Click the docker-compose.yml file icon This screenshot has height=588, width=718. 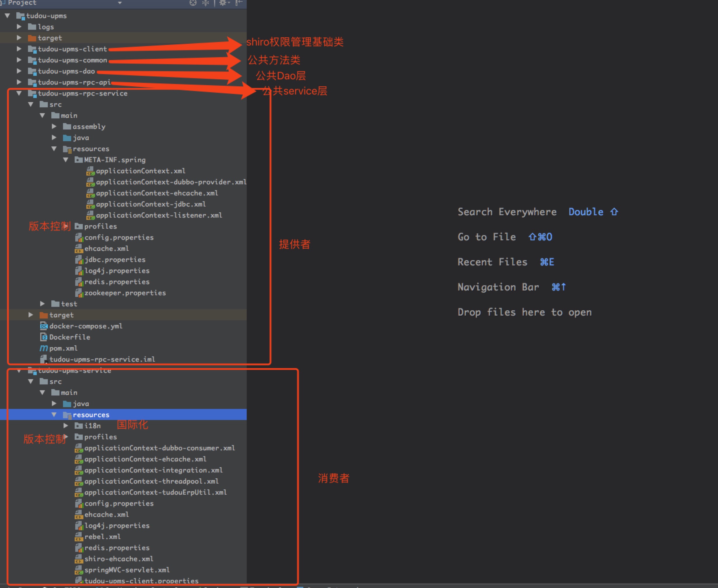pos(44,326)
